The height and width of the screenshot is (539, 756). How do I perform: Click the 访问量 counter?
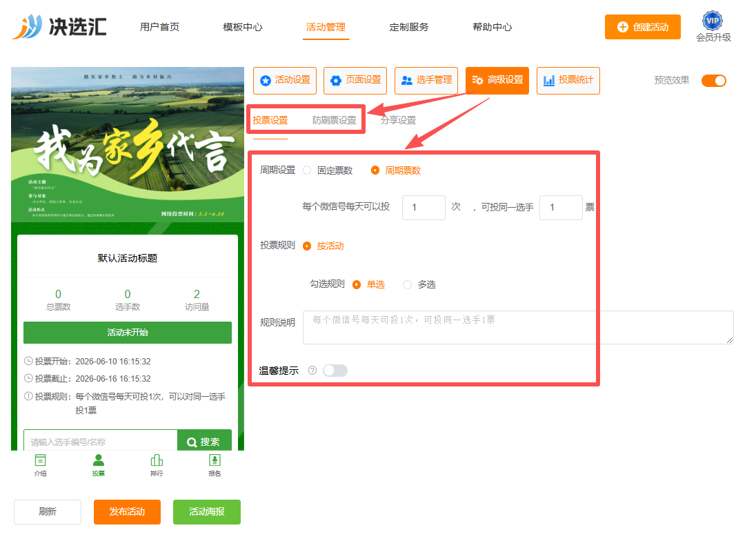coord(197,300)
